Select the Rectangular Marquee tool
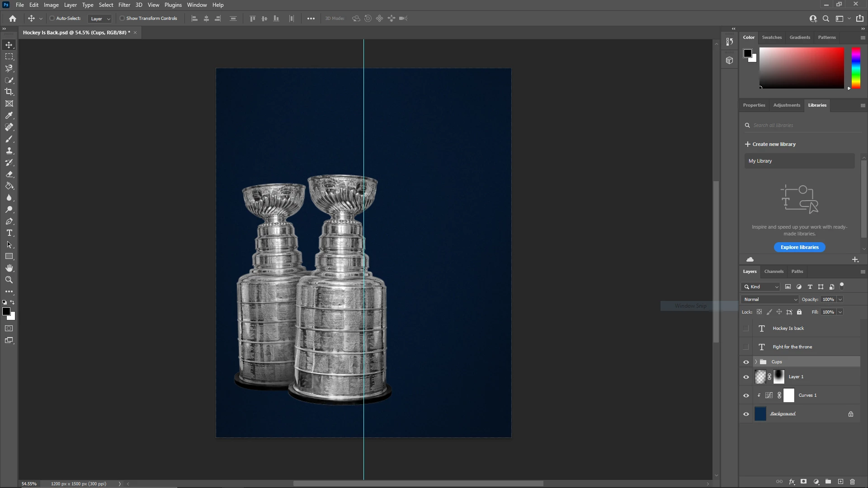The image size is (868, 488). pos(9,56)
